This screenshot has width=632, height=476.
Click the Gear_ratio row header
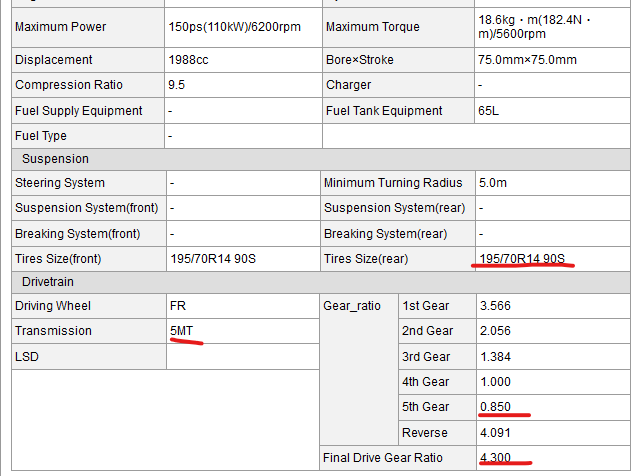point(355,305)
